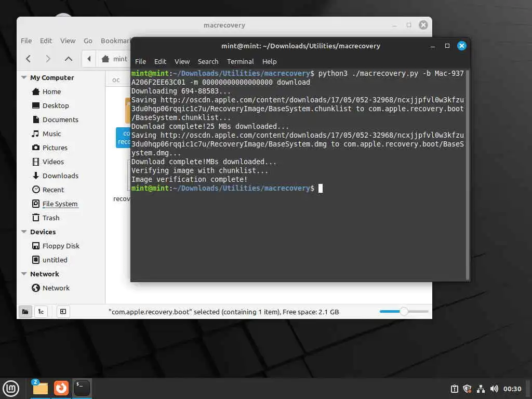
Task: Close the terminal window
Action: click(462, 46)
